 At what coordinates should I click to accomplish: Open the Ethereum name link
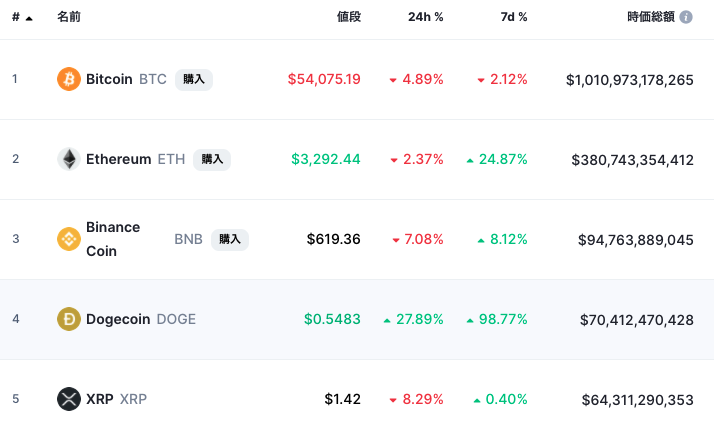click(x=118, y=159)
